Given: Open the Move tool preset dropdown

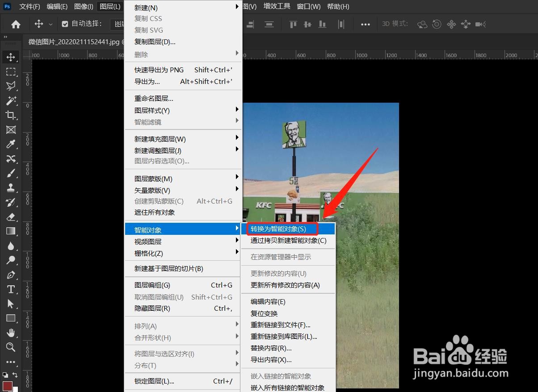Looking at the screenshot, I should click(50, 24).
